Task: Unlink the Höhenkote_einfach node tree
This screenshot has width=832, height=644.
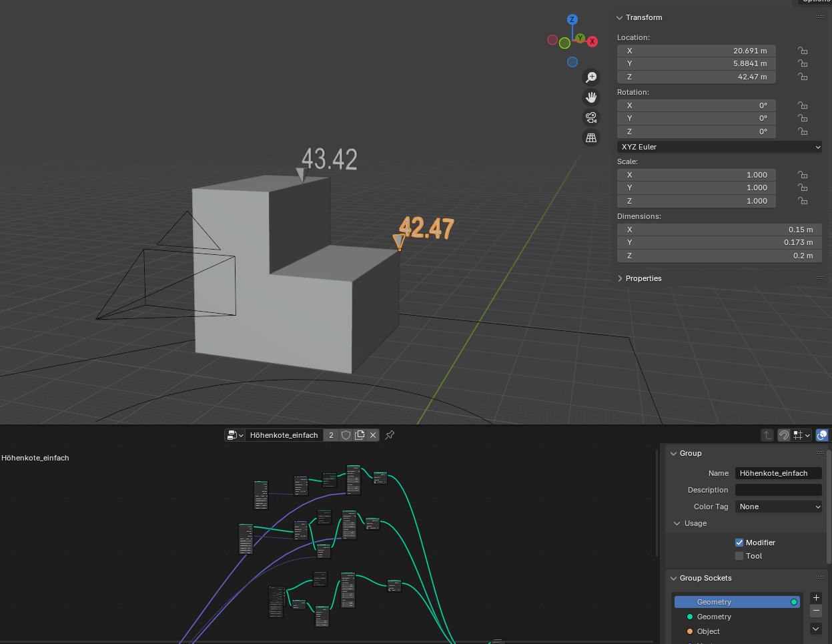Action: click(373, 435)
